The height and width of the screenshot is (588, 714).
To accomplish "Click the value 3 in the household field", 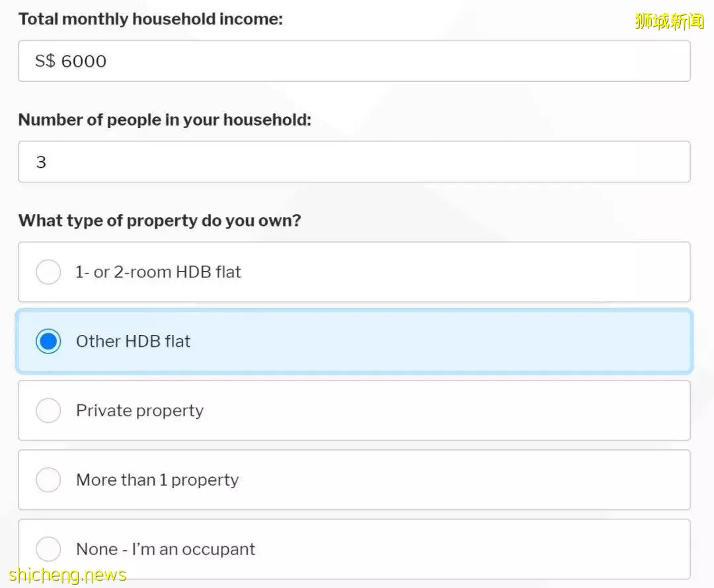I will click(x=41, y=163).
